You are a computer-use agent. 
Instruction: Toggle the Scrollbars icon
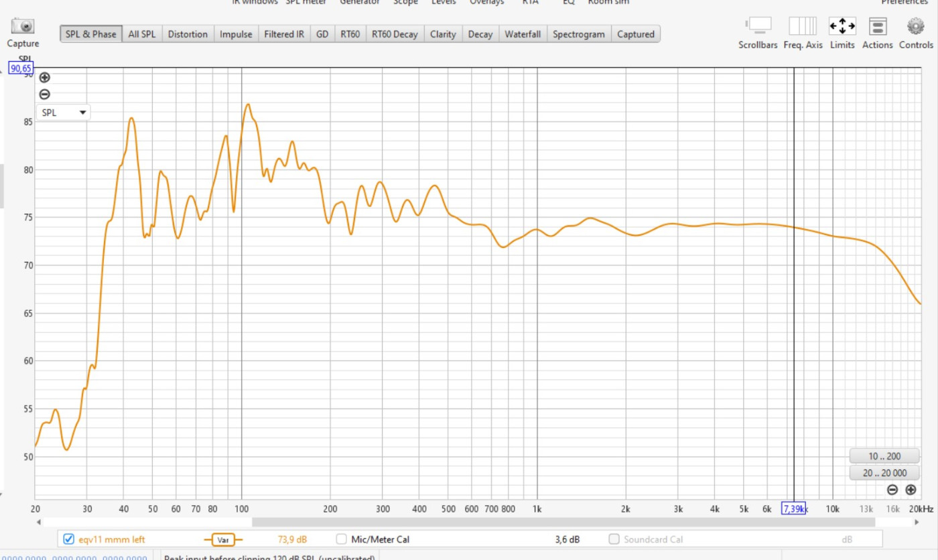coord(758,27)
